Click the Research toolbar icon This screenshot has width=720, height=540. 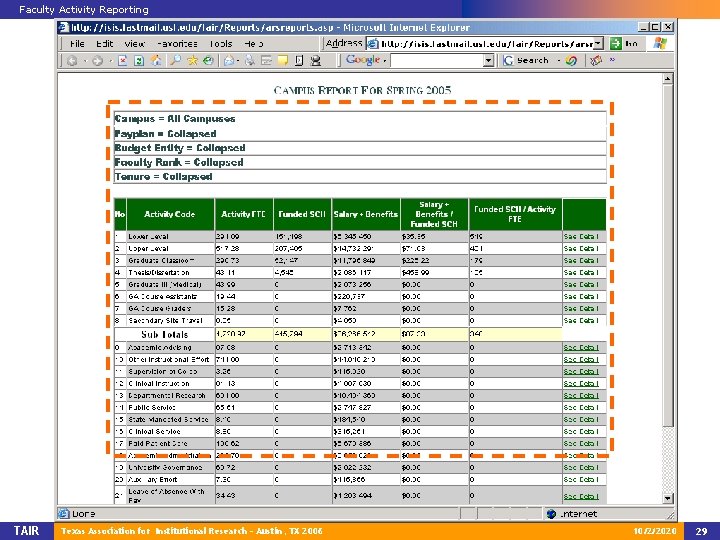click(x=299, y=61)
